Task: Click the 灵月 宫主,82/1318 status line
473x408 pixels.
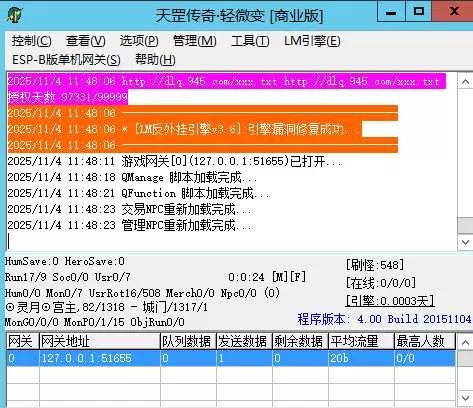Action: [x=106, y=307]
